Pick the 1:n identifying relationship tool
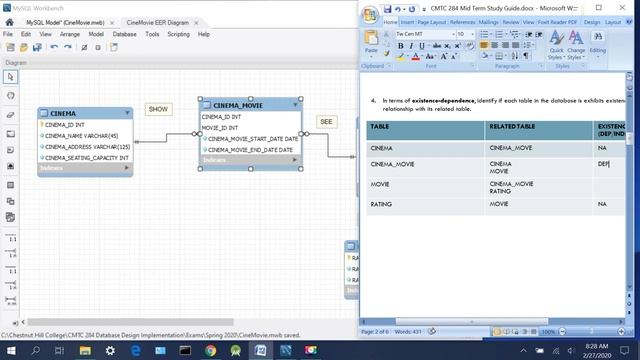Image resolution: width=640 pixels, height=360 pixels. coord(11,285)
